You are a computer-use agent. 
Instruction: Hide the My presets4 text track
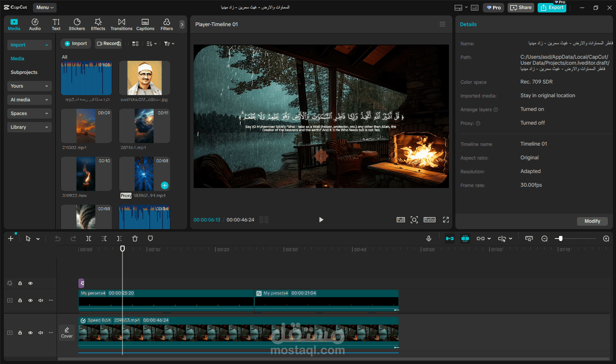pos(30,300)
